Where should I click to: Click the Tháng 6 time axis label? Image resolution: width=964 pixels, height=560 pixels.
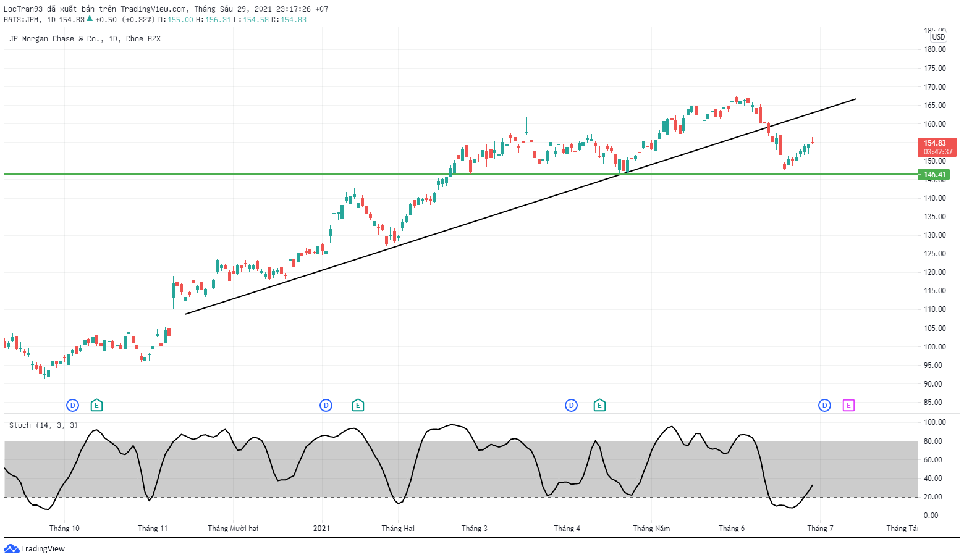tap(732, 529)
